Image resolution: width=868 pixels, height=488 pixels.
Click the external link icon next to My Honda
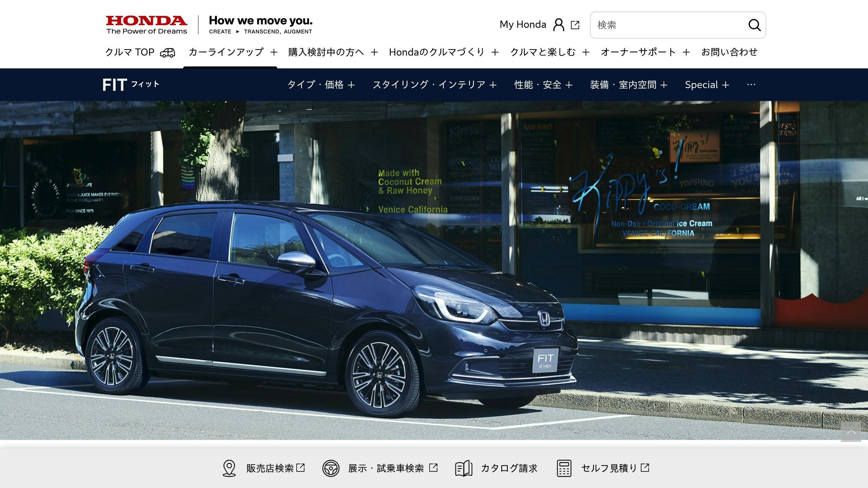coord(575,25)
